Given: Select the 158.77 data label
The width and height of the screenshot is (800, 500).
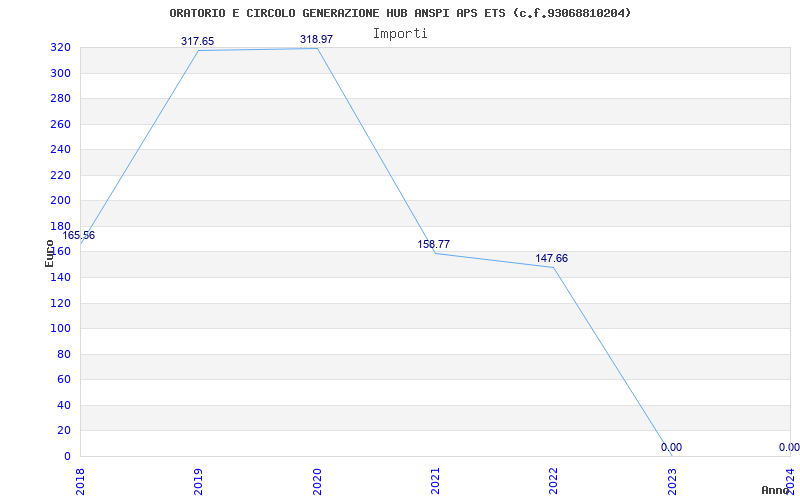Looking at the screenshot, I should (434, 244).
